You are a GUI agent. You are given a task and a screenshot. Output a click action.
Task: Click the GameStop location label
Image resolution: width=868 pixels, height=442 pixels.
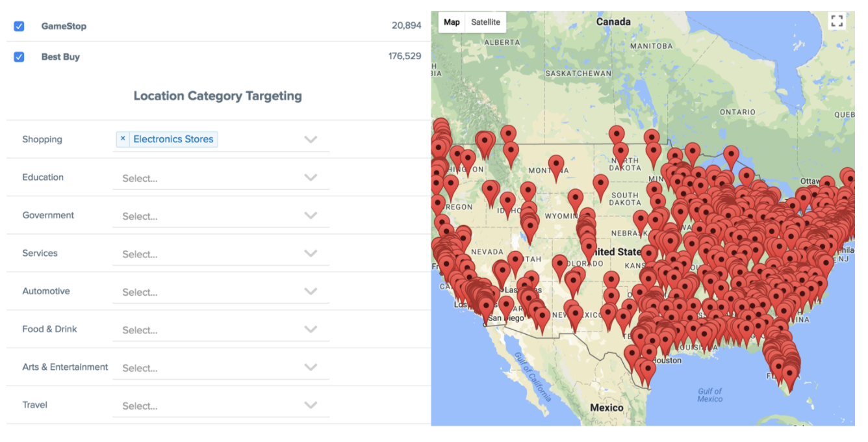click(x=64, y=26)
